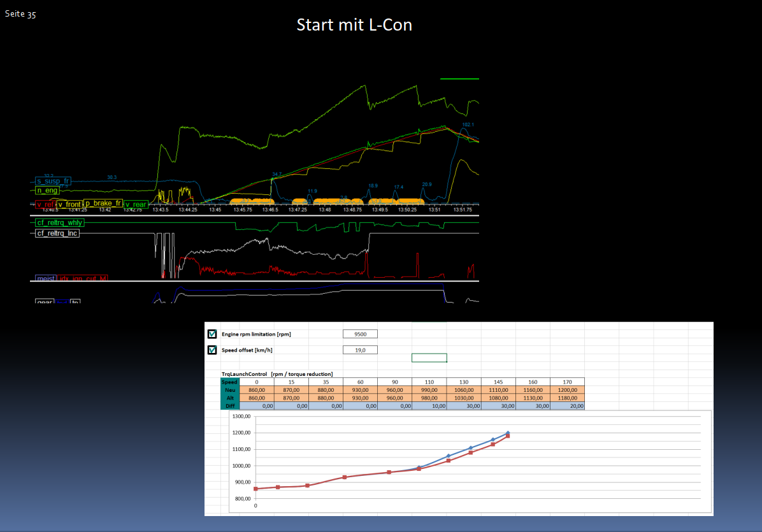Select the p_brake_fr channel label
Viewport: 762px width, 532px height.
103,203
